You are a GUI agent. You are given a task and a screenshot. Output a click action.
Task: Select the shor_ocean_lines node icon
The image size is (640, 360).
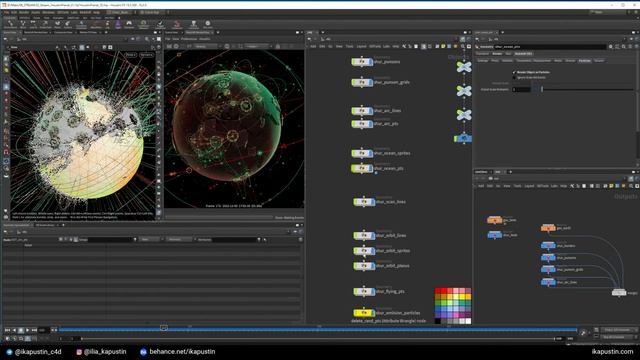point(364,202)
